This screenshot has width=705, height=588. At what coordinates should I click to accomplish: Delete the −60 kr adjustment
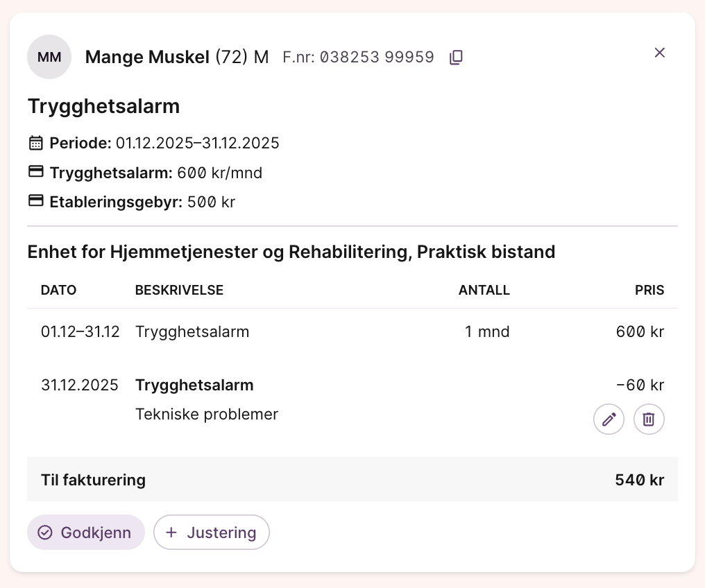649,420
